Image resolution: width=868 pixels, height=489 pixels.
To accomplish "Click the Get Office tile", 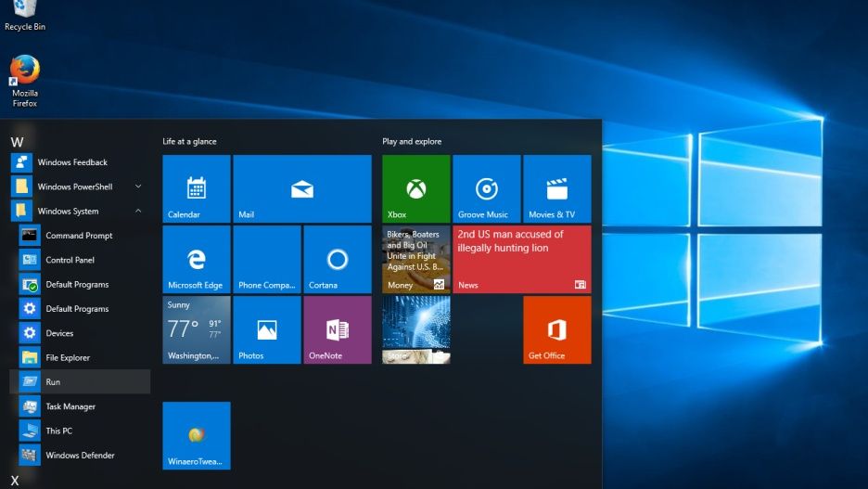I will [557, 330].
